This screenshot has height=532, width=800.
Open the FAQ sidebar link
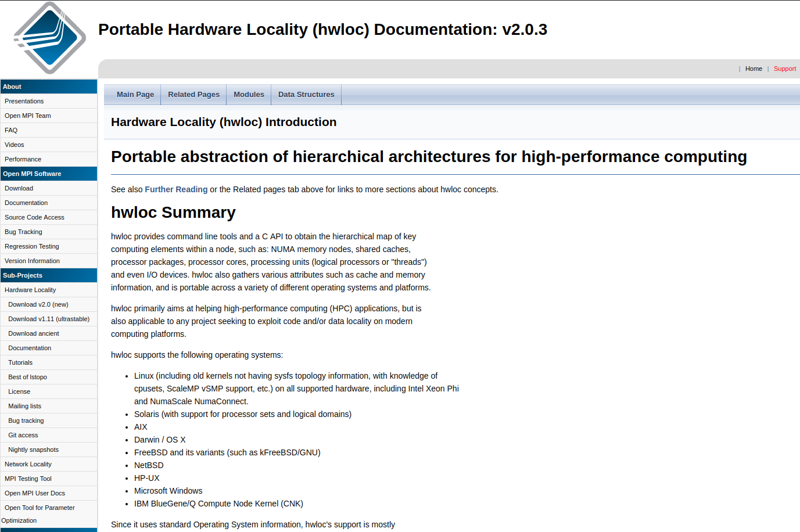tap(49, 130)
